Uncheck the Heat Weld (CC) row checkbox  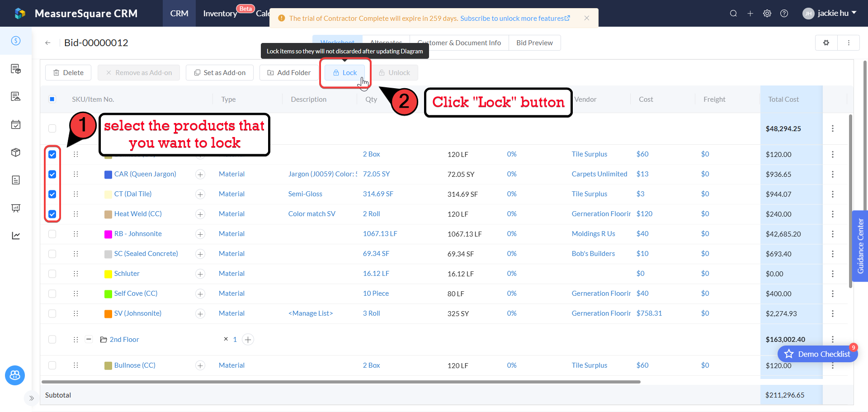click(x=52, y=214)
